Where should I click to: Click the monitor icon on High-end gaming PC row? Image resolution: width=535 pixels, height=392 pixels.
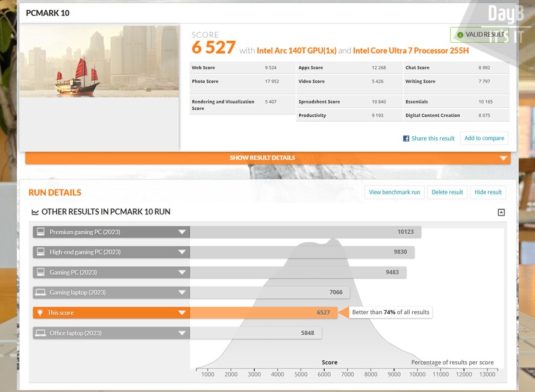pyautogui.click(x=41, y=252)
